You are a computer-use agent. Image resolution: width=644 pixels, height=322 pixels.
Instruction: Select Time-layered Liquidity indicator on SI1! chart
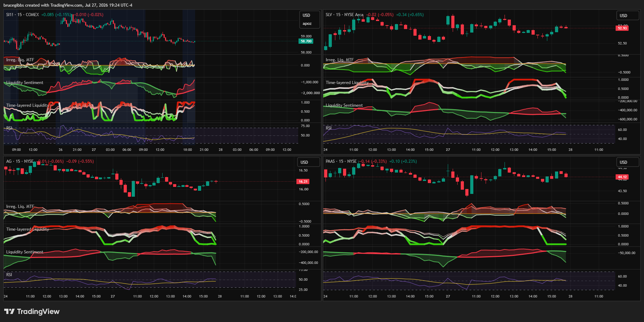click(x=27, y=105)
